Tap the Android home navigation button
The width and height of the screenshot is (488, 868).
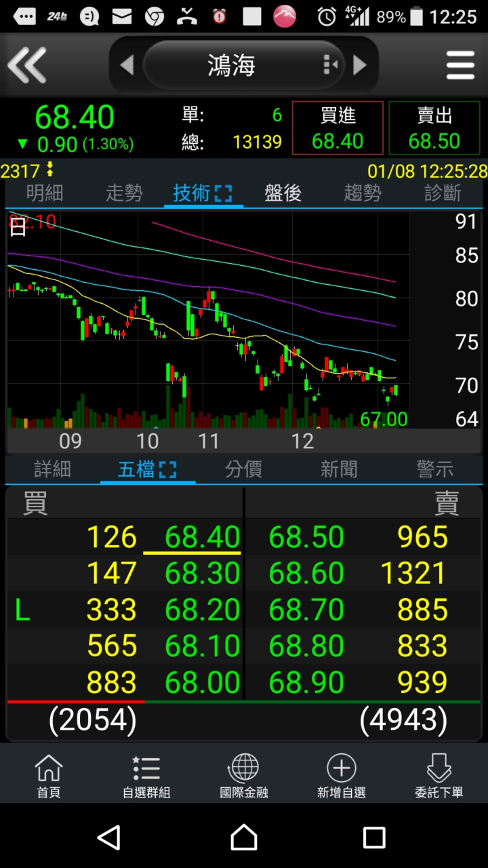click(x=244, y=837)
